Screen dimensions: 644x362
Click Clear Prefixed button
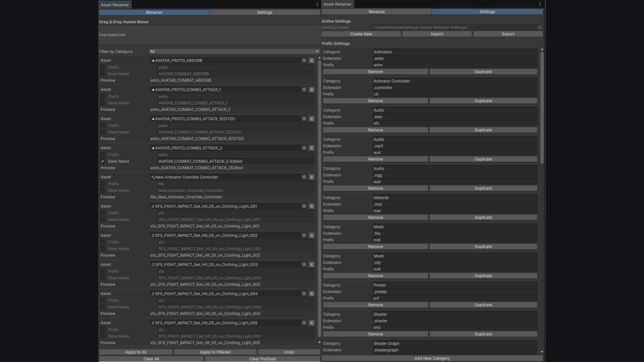coord(263,359)
